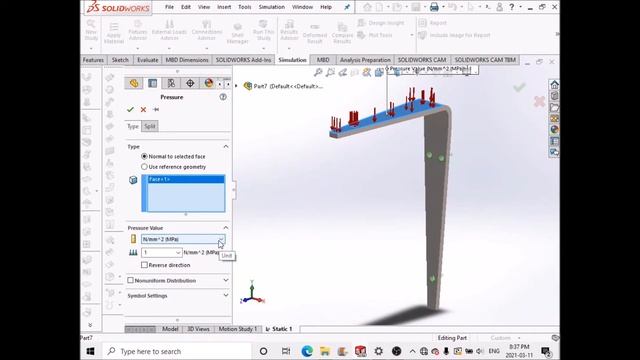Open the help question mark in title bar
The width and height of the screenshot is (640, 360).
point(511,7)
